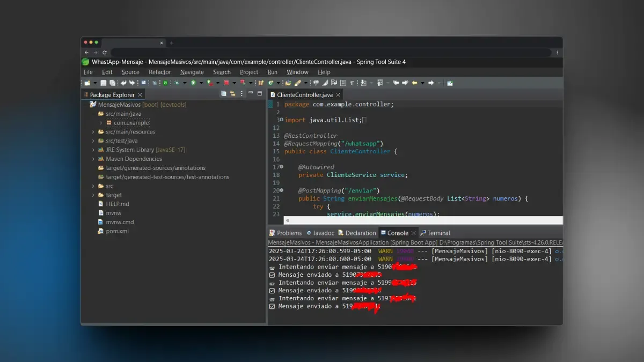Expand the JRE System Library node
The image size is (644, 362).
[93, 150]
